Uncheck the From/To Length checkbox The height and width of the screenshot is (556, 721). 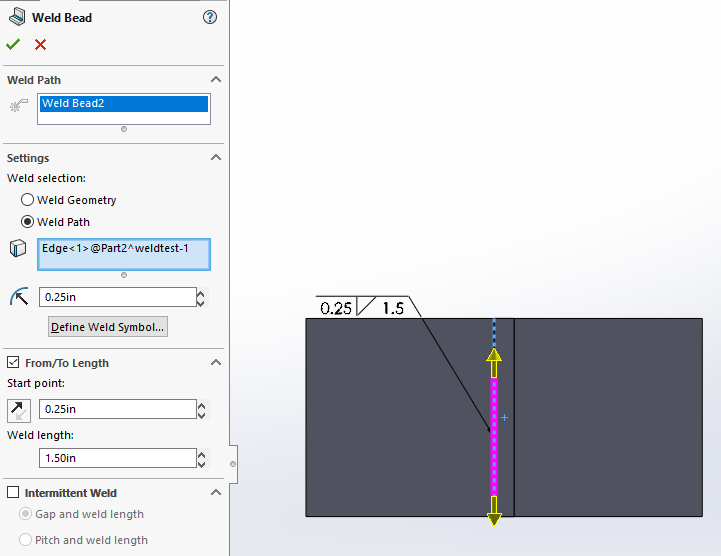(x=13, y=362)
